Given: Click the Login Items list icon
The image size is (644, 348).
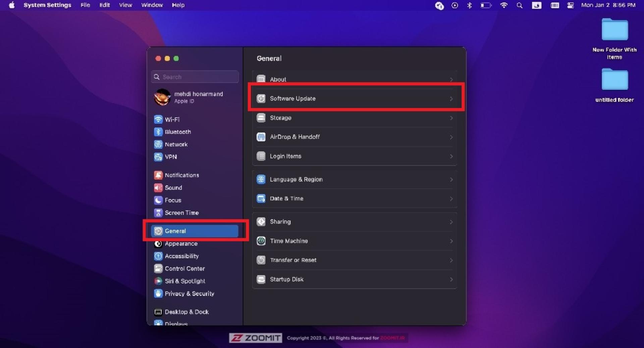Looking at the screenshot, I should click(261, 156).
